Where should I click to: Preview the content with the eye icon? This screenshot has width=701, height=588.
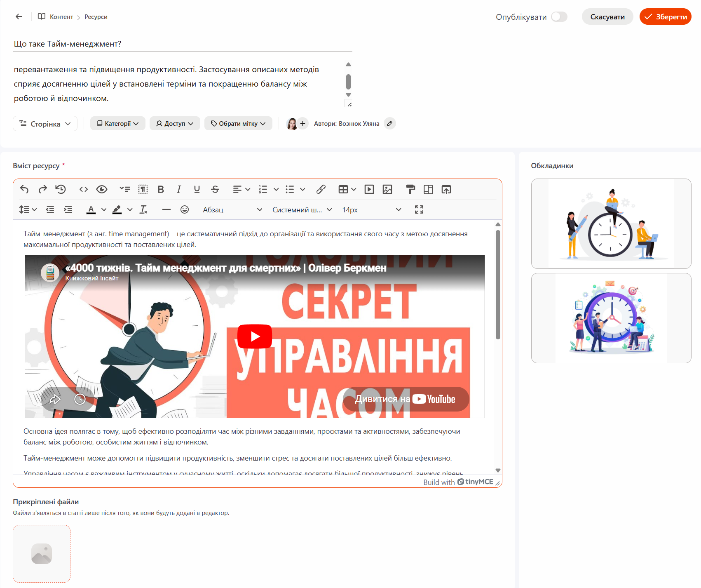pyautogui.click(x=102, y=189)
